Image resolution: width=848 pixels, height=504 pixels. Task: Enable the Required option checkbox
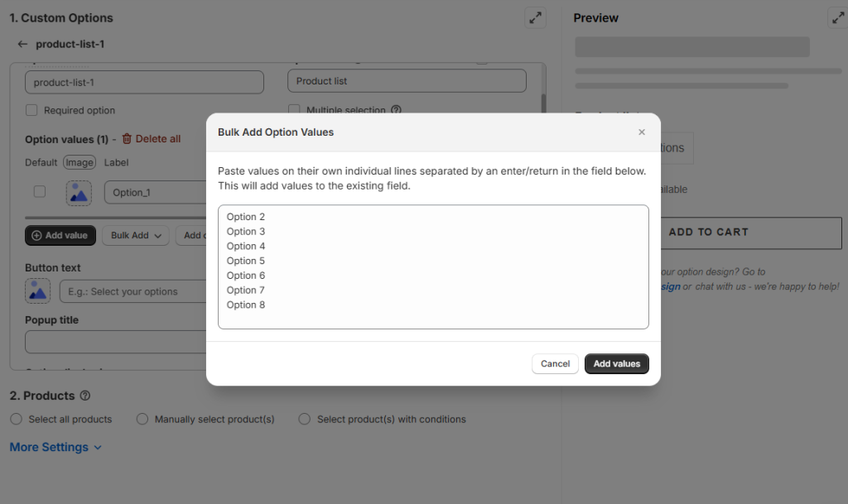coord(31,110)
